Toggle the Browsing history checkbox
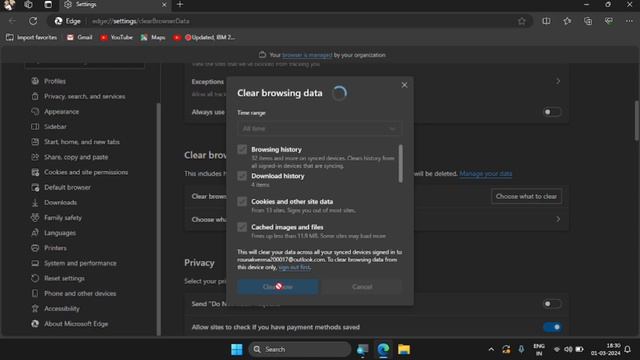The width and height of the screenshot is (640, 360). [x=242, y=149]
